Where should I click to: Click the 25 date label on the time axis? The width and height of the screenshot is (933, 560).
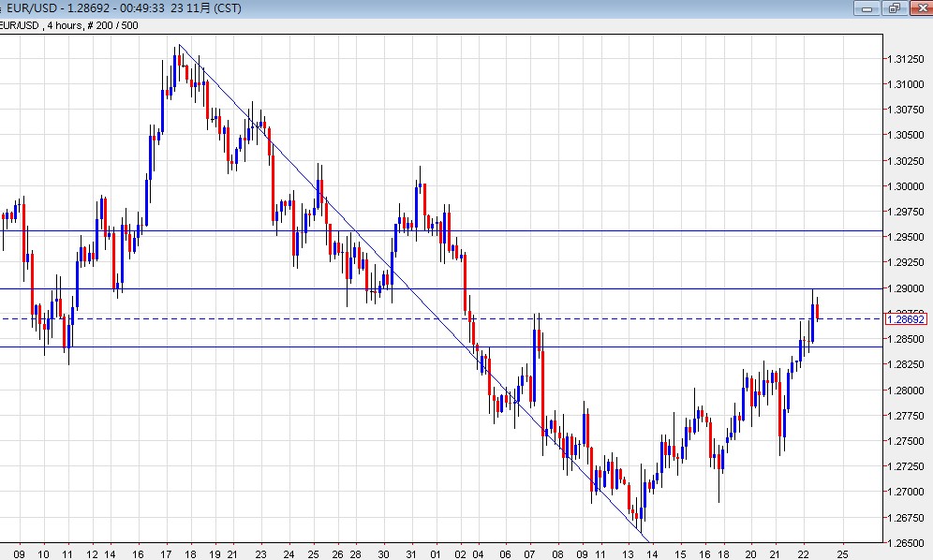(845, 553)
